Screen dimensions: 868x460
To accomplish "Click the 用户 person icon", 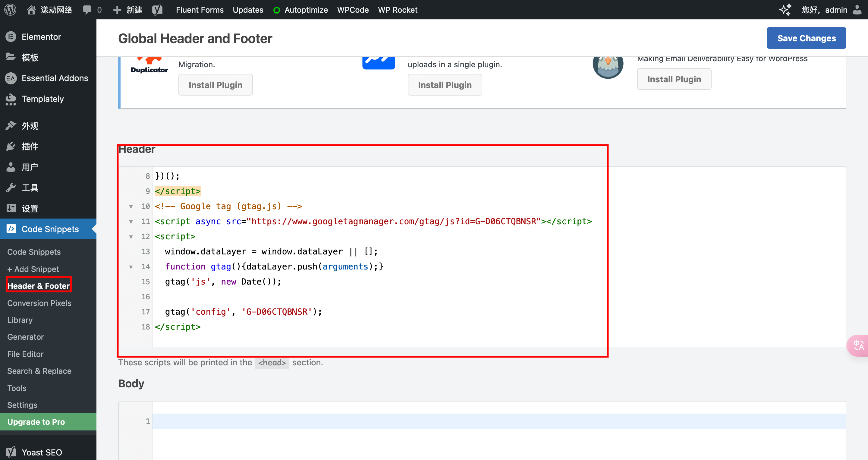I will 11,167.
